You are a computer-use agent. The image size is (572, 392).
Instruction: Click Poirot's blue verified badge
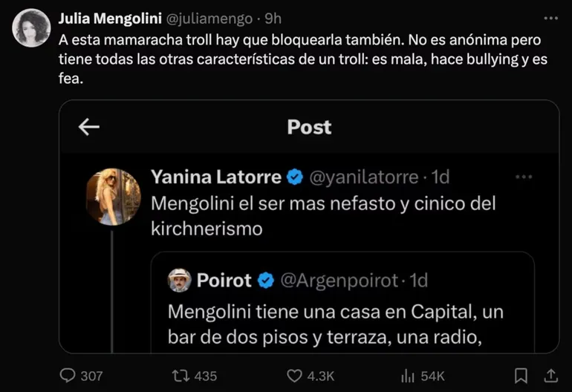click(x=266, y=281)
